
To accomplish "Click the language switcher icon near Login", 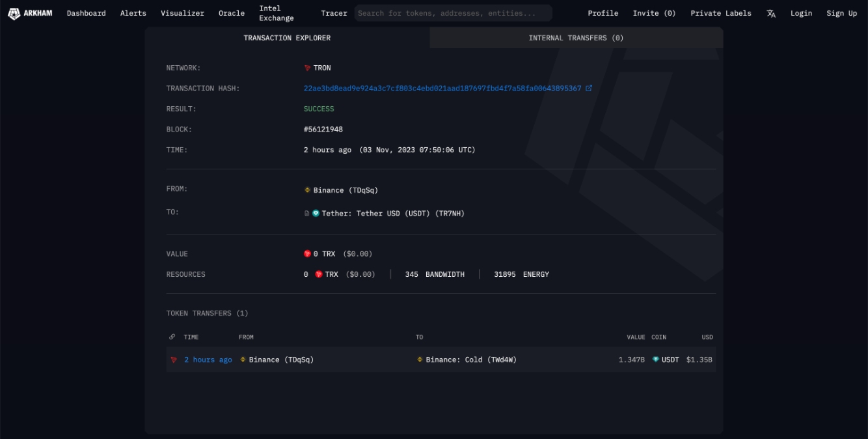I will tap(771, 12).
